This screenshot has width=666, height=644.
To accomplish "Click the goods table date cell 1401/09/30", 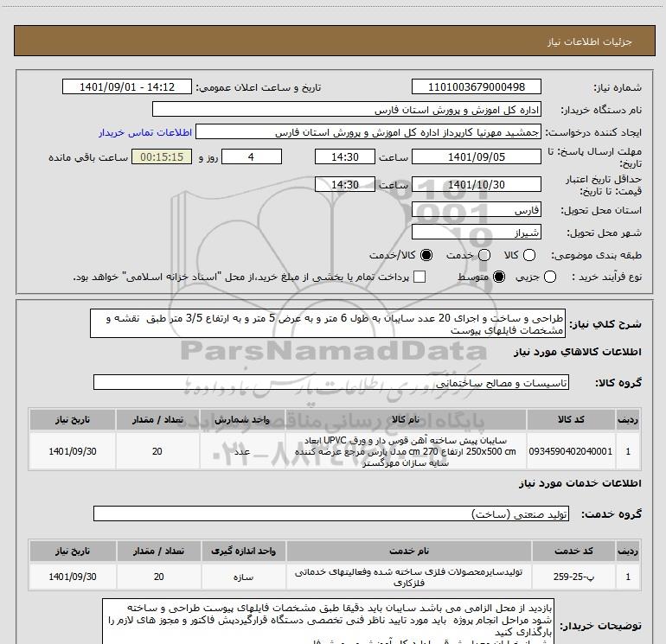I will tap(72, 451).
